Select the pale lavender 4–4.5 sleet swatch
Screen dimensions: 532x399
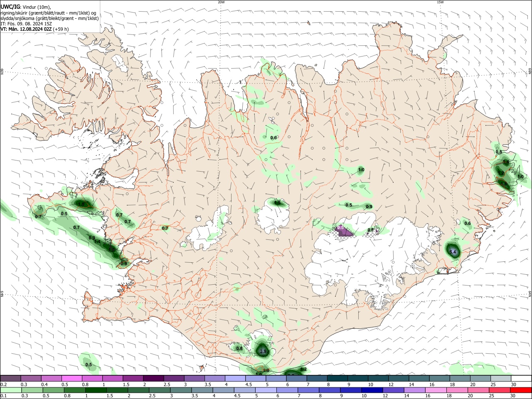pos(235,378)
